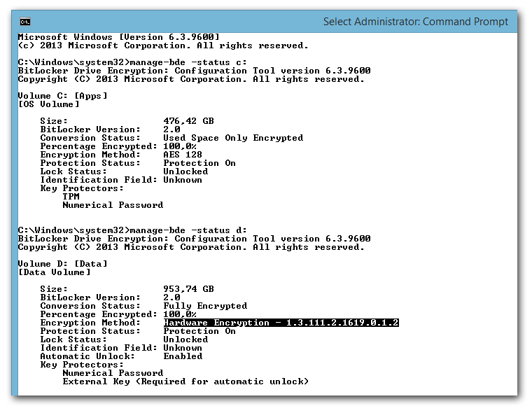The width and height of the screenshot is (532, 413).
Task: Click the 'AES 128' encryption method value
Action: [183, 155]
